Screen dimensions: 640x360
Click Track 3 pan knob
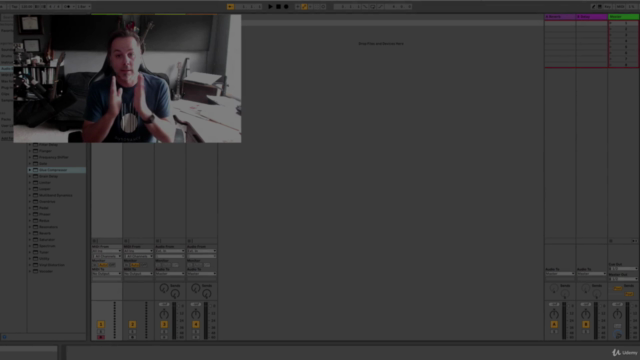[164, 314]
